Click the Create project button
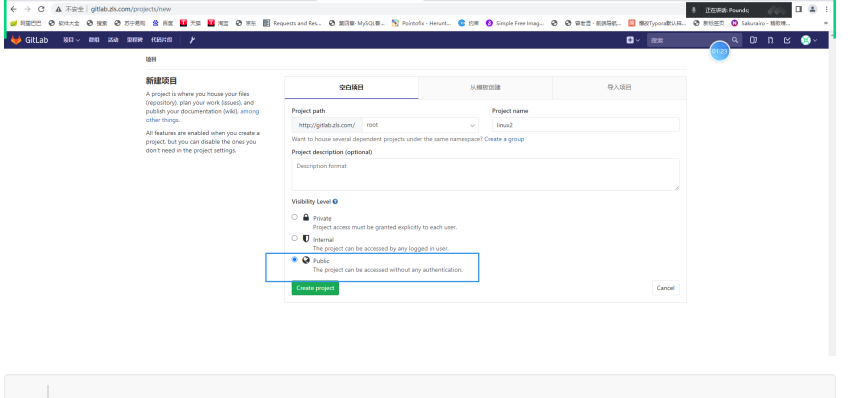This screenshot has height=398, width=848. [x=315, y=288]
